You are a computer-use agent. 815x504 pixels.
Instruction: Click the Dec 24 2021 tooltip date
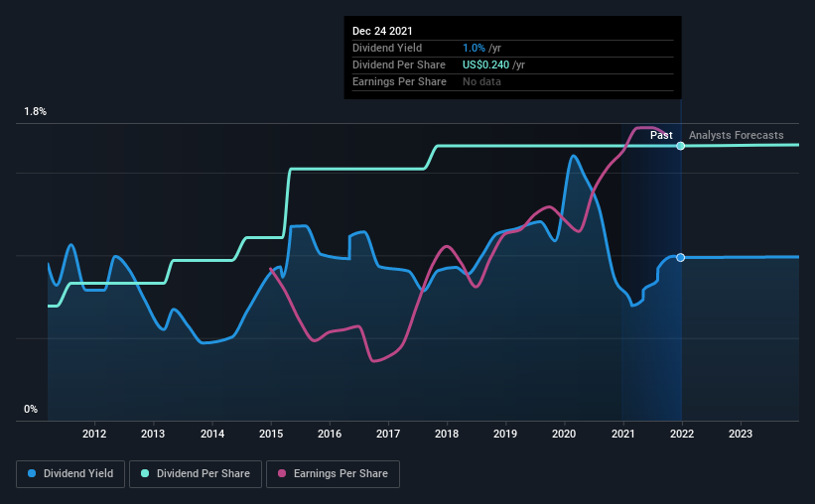tap(382, 31)
